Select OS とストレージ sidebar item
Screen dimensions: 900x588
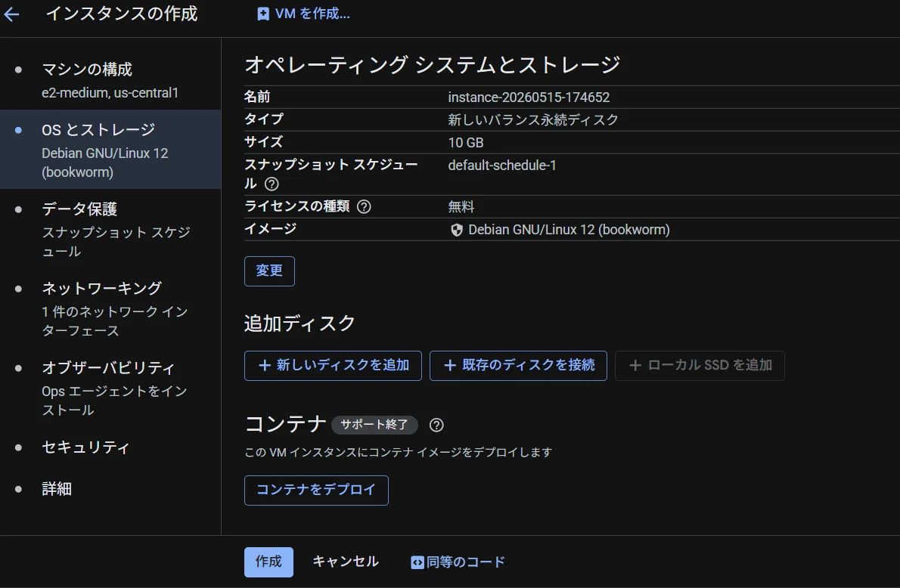tap(110, 149)
